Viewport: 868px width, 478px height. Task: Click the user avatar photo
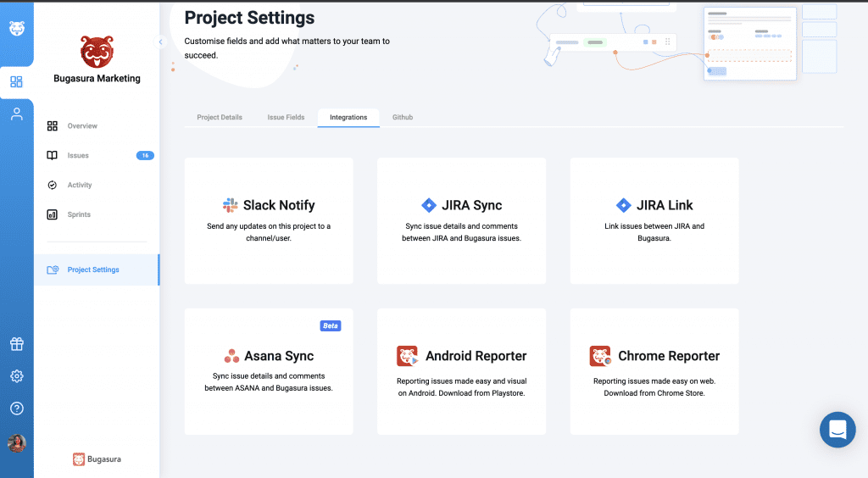click(17, 443)
